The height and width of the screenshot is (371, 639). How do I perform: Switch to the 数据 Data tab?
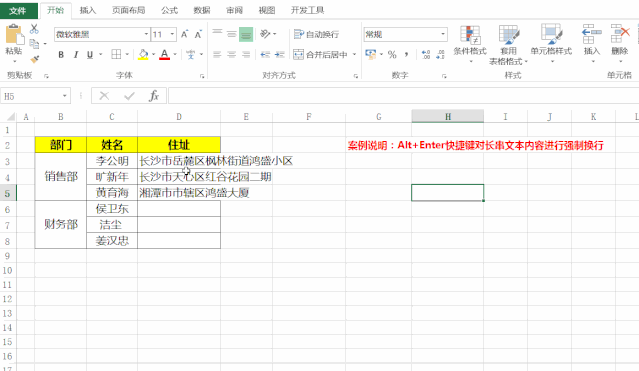click(x=202, y=10)
